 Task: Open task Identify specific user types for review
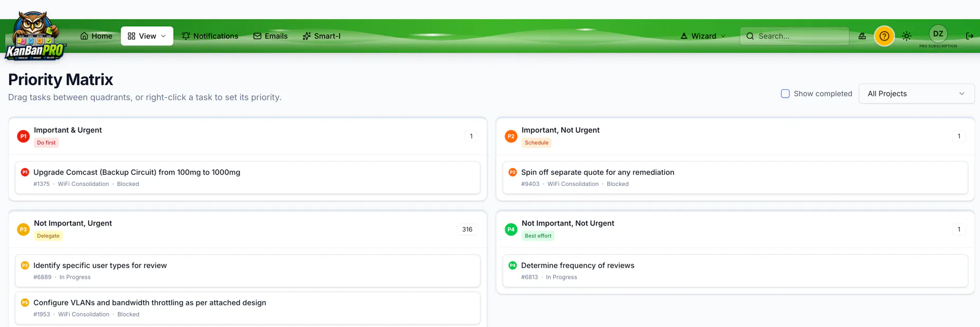[248, 270]
